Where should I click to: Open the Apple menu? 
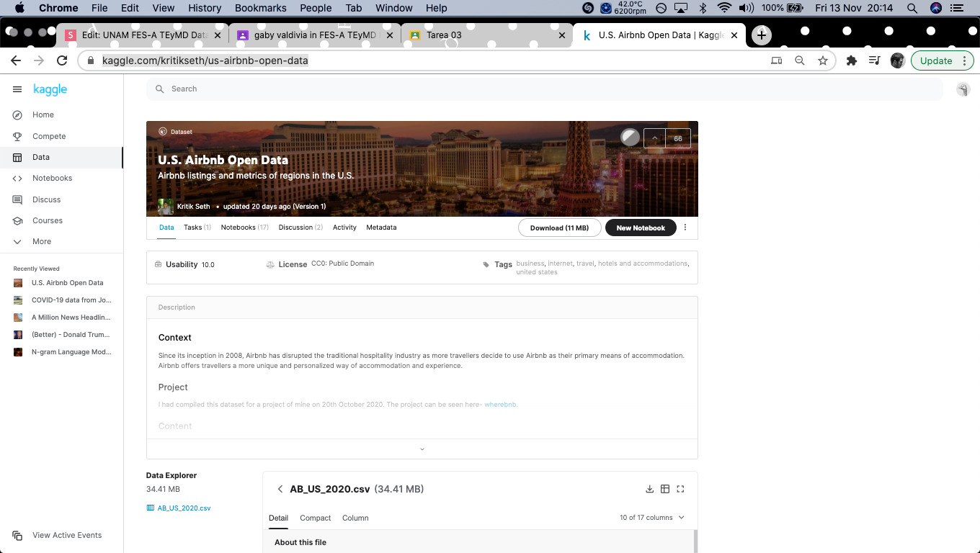pos(19,8)
